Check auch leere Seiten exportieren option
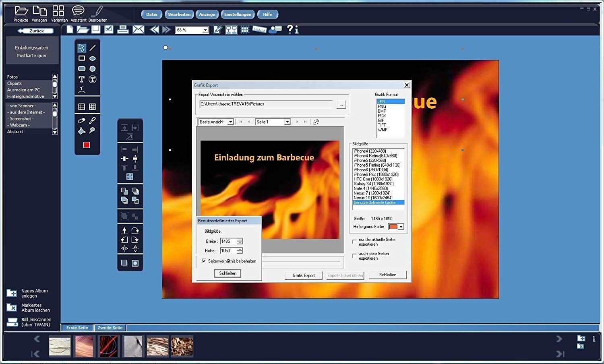604x364 pixels. (x=354, y=256)
